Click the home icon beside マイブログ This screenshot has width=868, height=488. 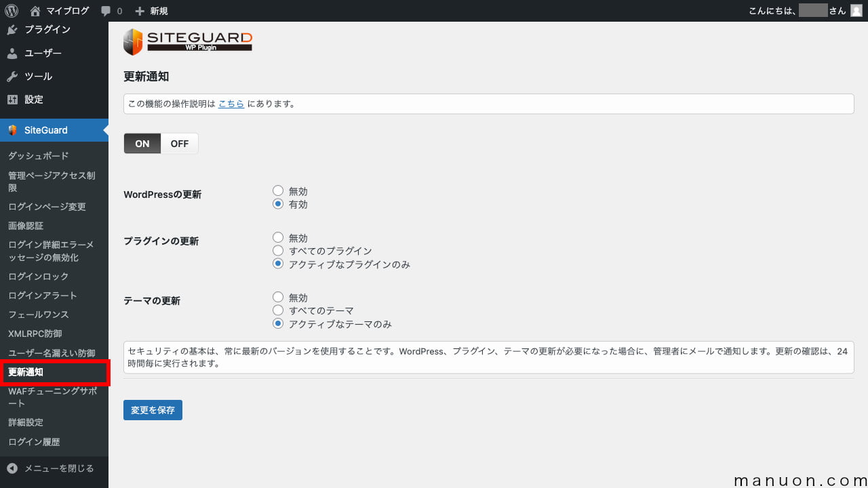click(35, 11)
